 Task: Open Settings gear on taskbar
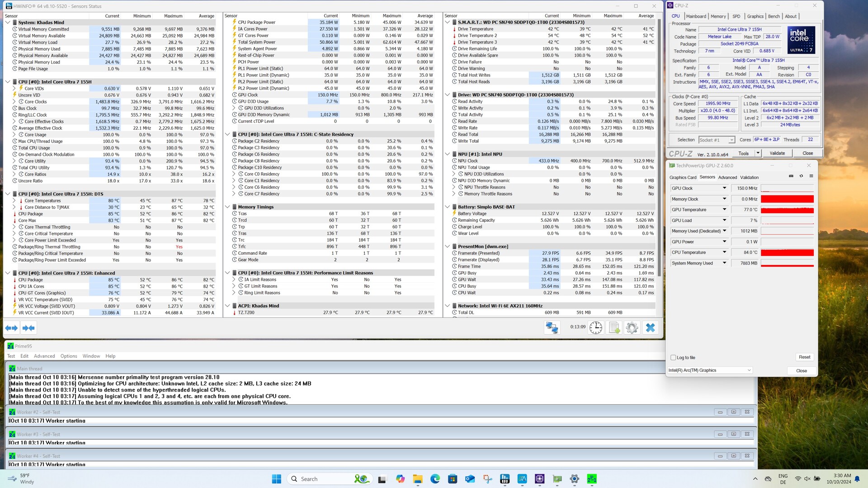click(x=574, y=479)
